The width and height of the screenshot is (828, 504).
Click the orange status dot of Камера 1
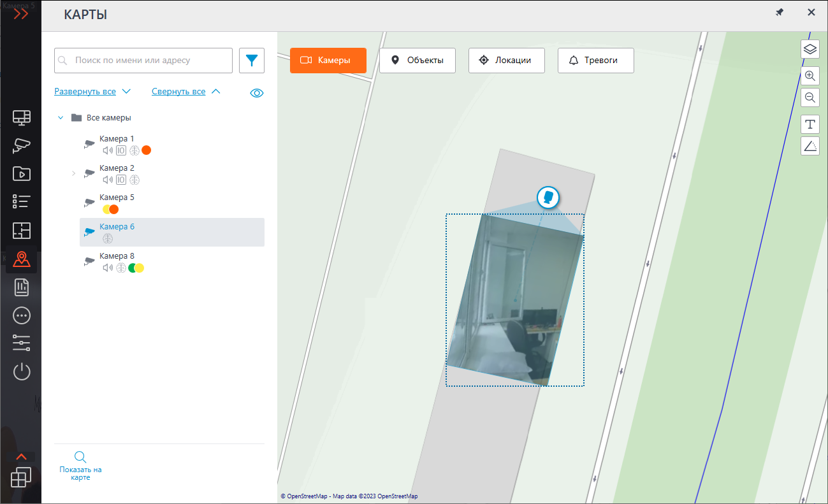coord(146,150)
